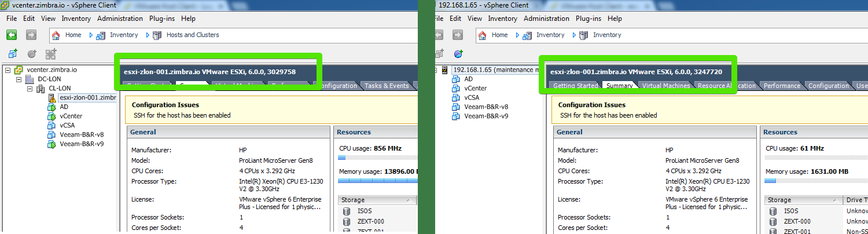Collapse the DC-LON datacenter node
The width and height of the screenshot is (868, 234).
click(x=19, y=79)
